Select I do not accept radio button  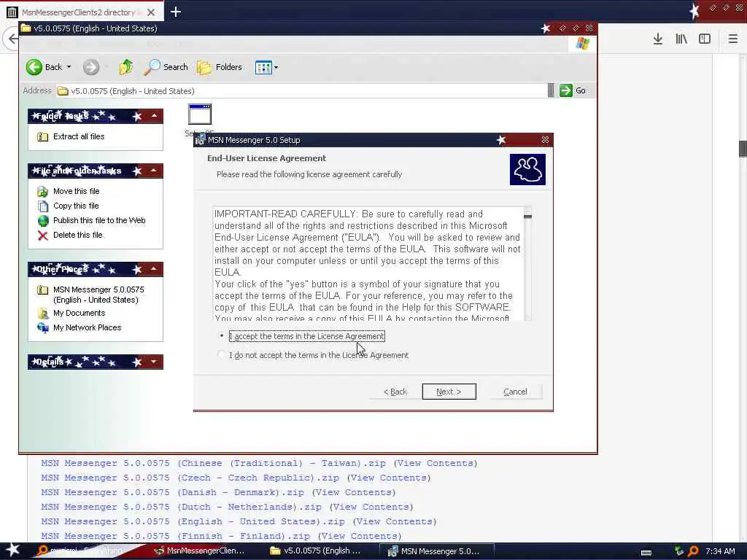221,355
